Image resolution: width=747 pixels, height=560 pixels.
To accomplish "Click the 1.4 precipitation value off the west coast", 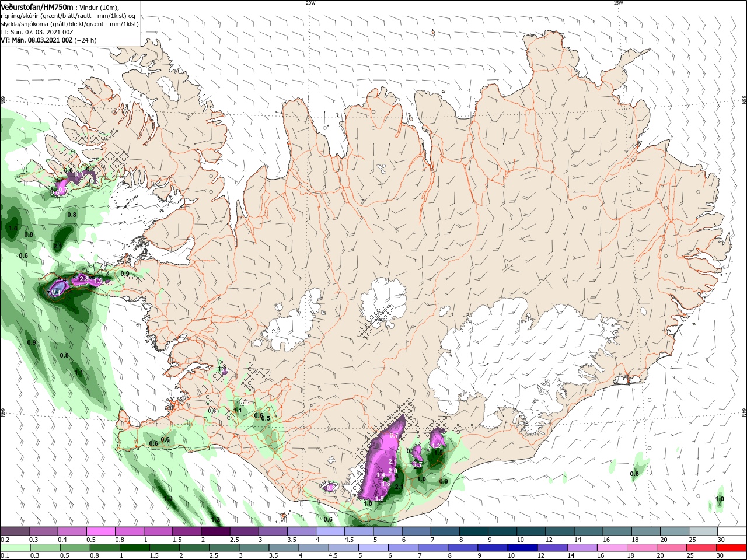I will point(13,228).
